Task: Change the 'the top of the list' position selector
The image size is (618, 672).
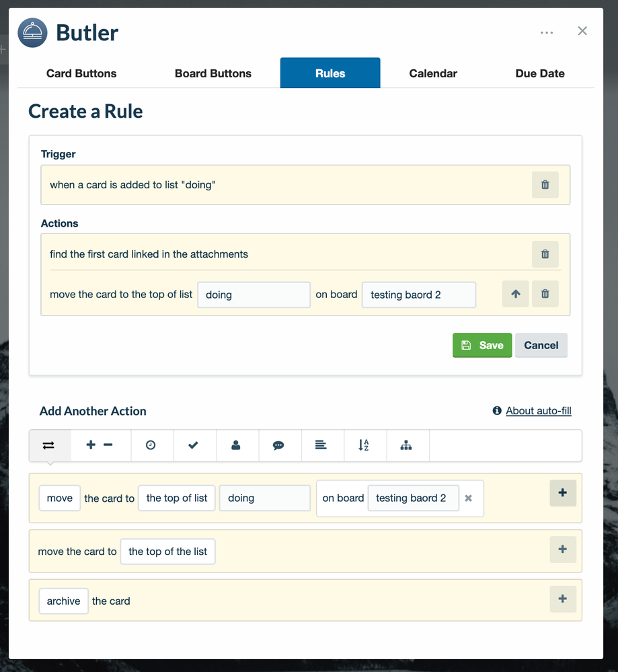Action: (167, 552)
